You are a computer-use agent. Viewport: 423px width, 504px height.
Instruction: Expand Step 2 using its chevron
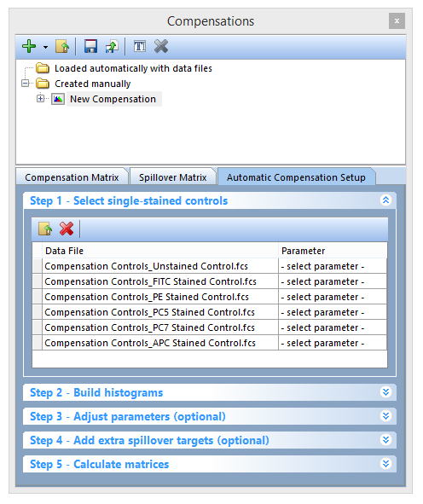pos(385,392)
